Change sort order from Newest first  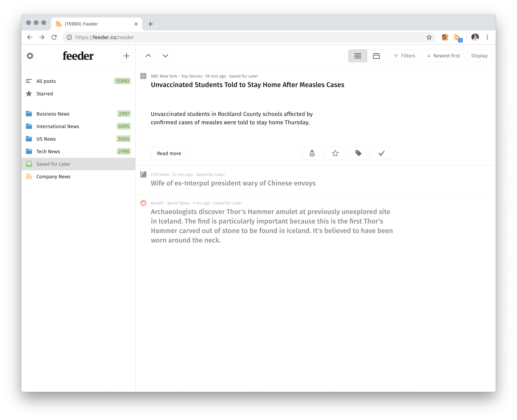(x=443, y=56)
